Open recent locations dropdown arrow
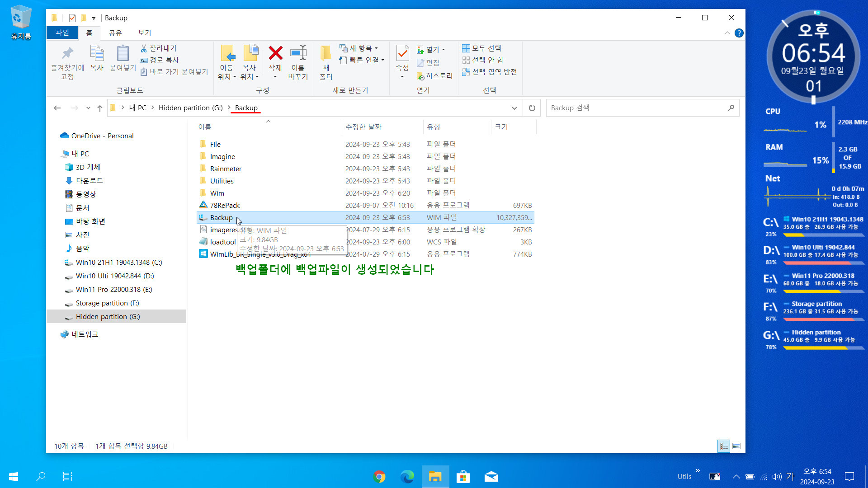This screenshot has height=488, width=868. (88, 108)
